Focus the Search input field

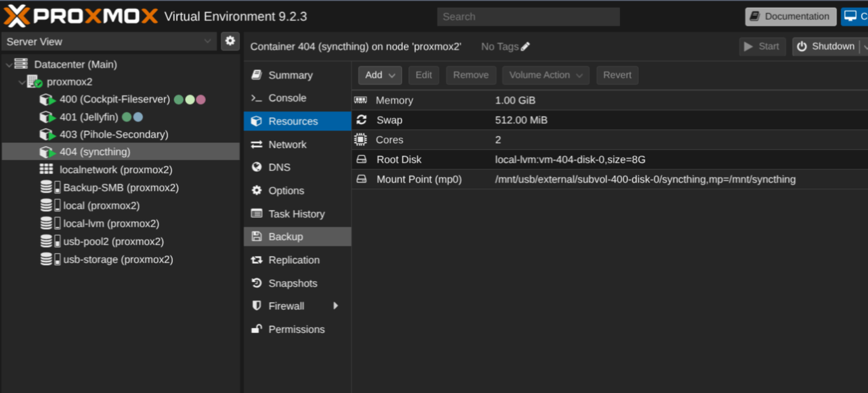[528, 17]
